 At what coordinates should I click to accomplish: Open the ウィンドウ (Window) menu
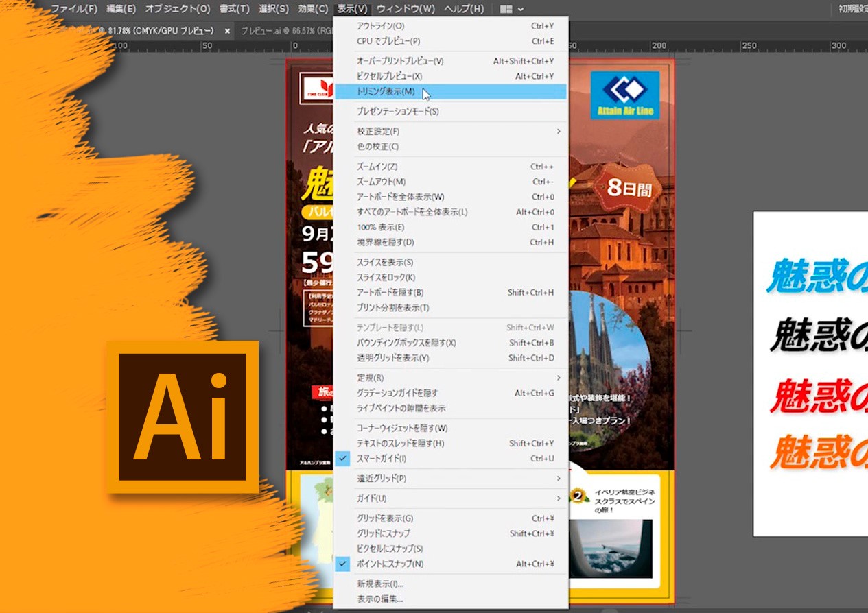pos(406,9)
